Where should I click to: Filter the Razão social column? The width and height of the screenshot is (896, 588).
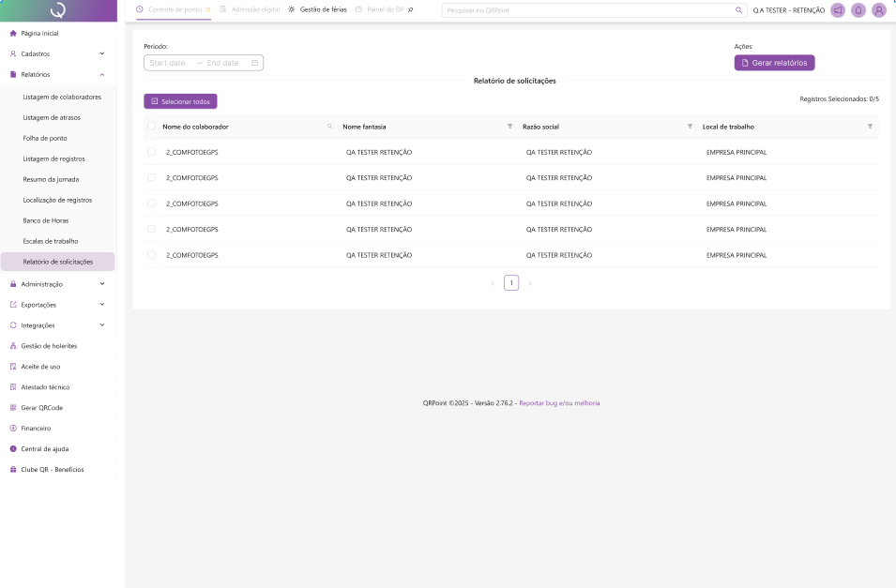click(690, 127)
